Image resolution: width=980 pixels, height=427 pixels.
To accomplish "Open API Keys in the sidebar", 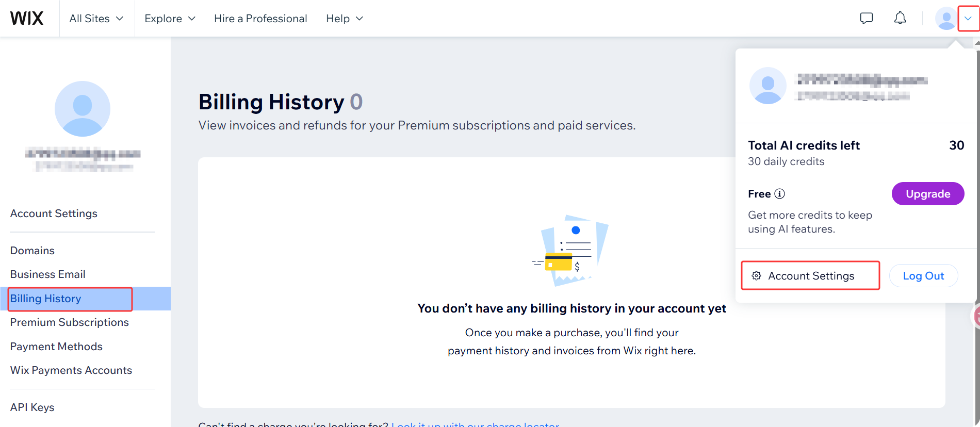I will click(x=32, y=407).
